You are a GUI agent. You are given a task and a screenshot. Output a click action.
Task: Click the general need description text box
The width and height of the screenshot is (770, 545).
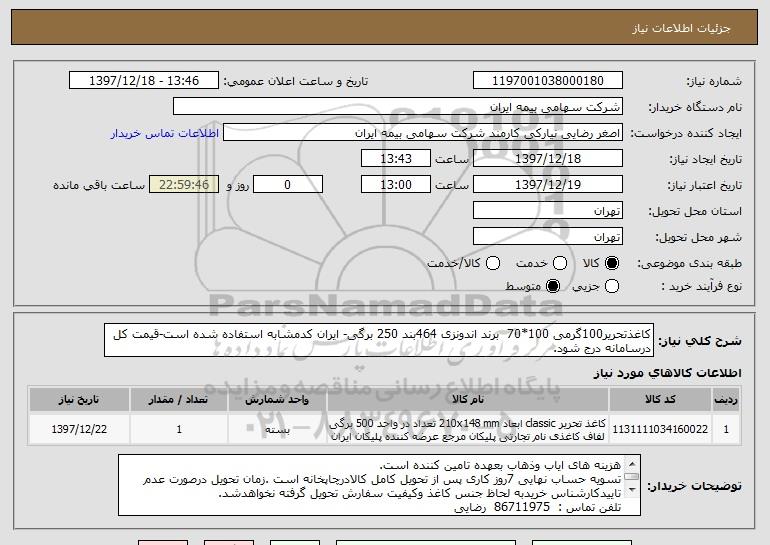click(x=379, y=340)
